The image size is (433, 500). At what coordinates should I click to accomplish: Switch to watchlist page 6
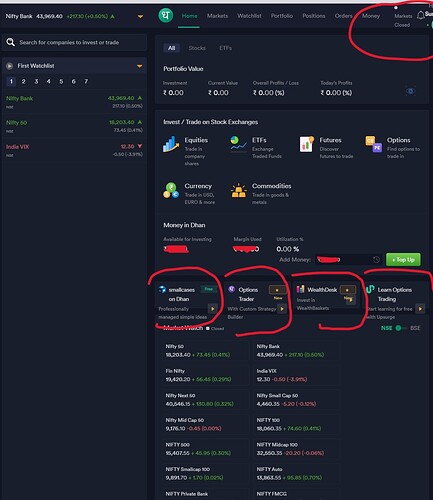(73, 81)
